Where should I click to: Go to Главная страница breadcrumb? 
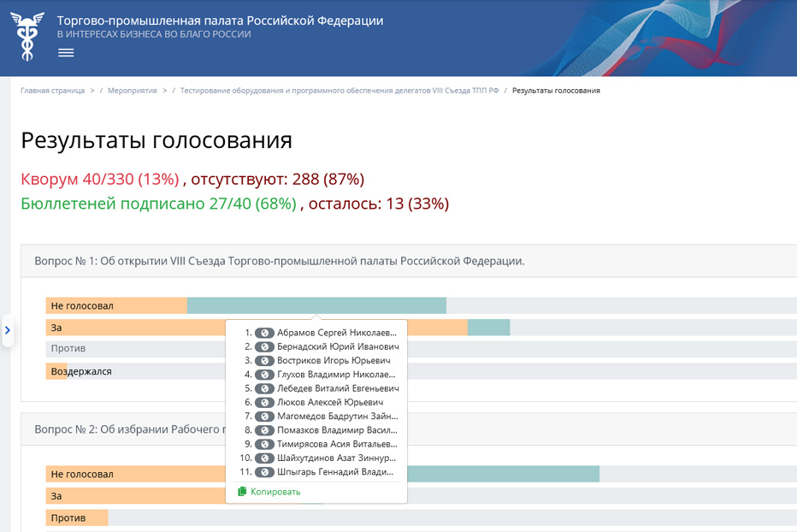pos(52,91)
